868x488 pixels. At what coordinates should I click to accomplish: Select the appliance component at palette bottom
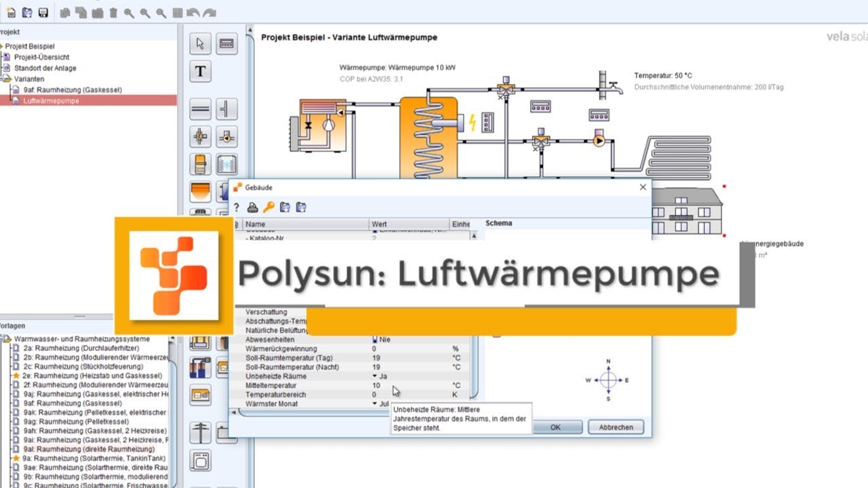(x=200, y=460)
